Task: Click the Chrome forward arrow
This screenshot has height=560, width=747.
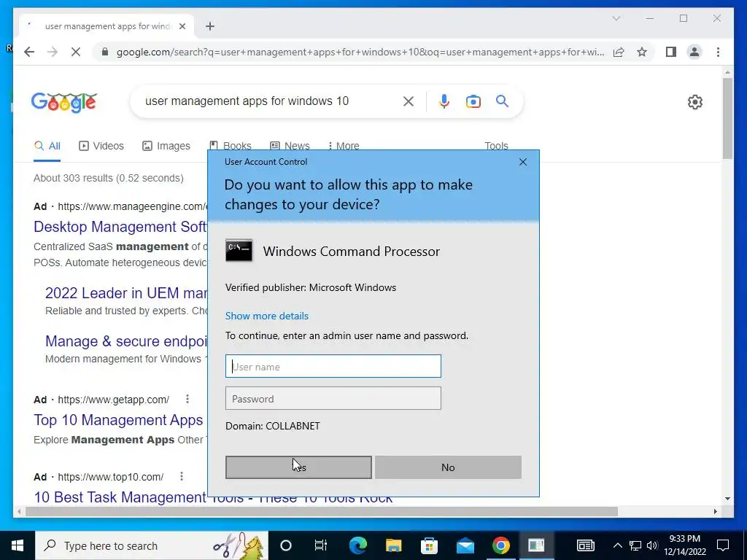Action: click(x=53, y=52)
